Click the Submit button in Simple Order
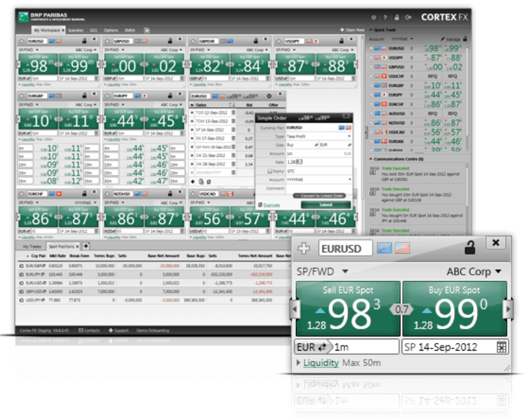The width and height of the screenshot is (525, 420). point(327,205)
